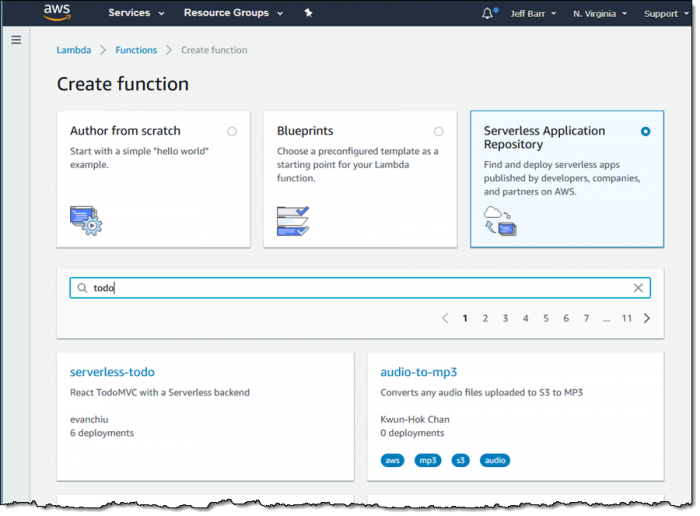Open the notifications bell icon
Image resolution: width=700 pixels, height=516 pixels.
488,13
